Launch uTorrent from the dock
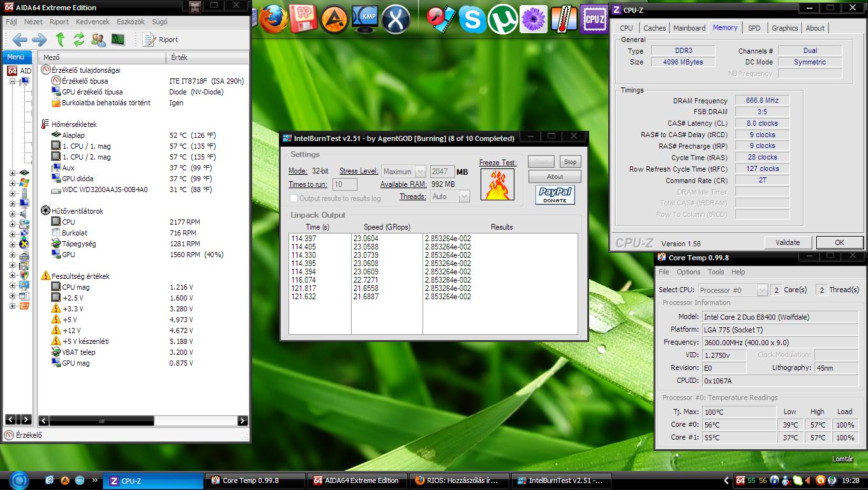 [x=503, y=19]
